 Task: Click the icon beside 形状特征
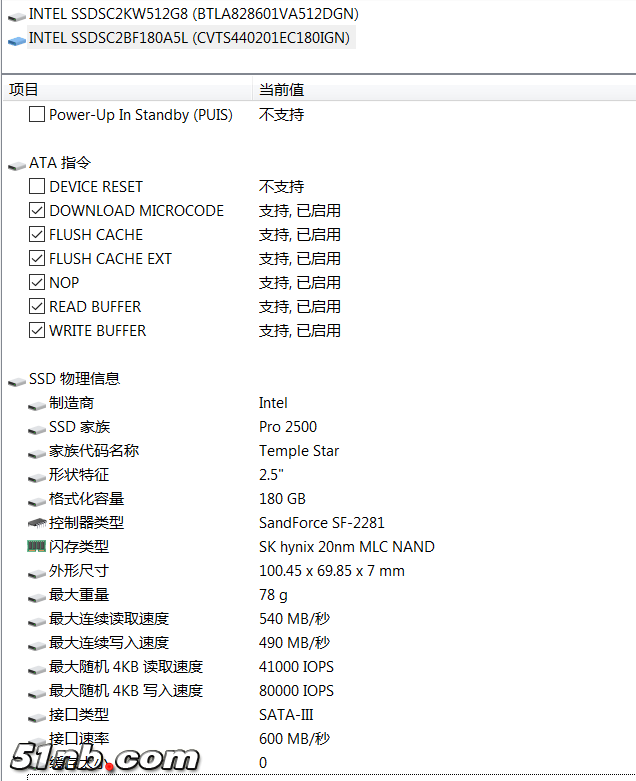(x=37, y=477)
